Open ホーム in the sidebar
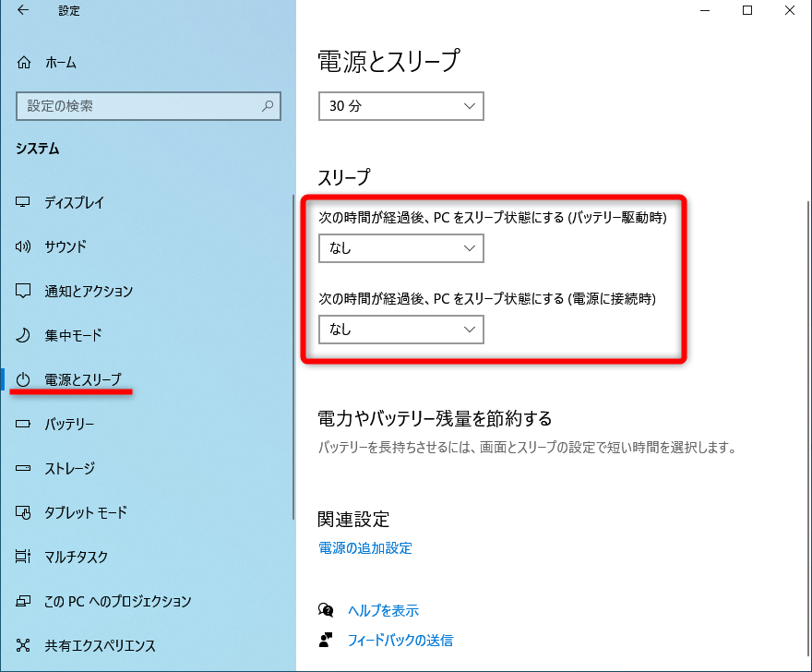This screenshot has width=812, height=672. pos(61,63)
